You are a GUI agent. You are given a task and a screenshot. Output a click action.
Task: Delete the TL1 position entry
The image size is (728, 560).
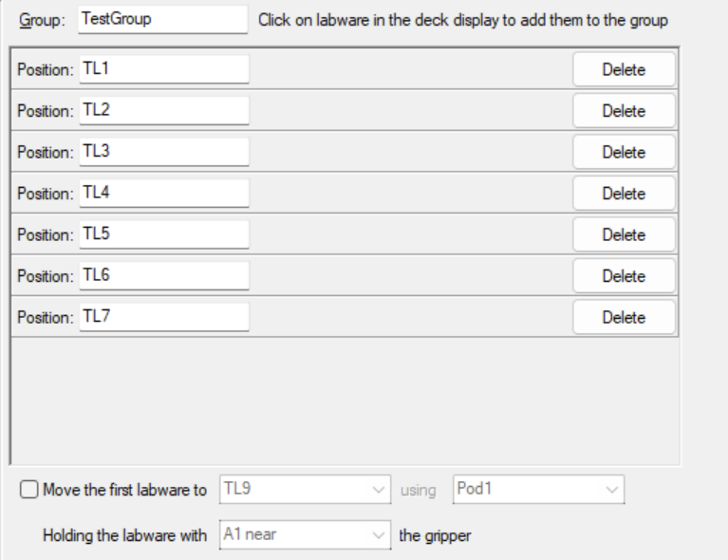(624, 69)
